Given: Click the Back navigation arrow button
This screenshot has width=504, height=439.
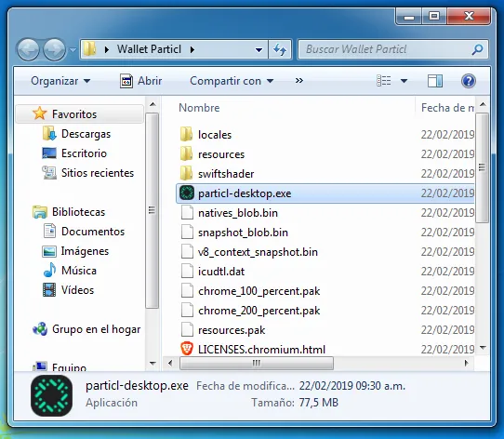Looking at the screenshot, I should coord(28,50).
